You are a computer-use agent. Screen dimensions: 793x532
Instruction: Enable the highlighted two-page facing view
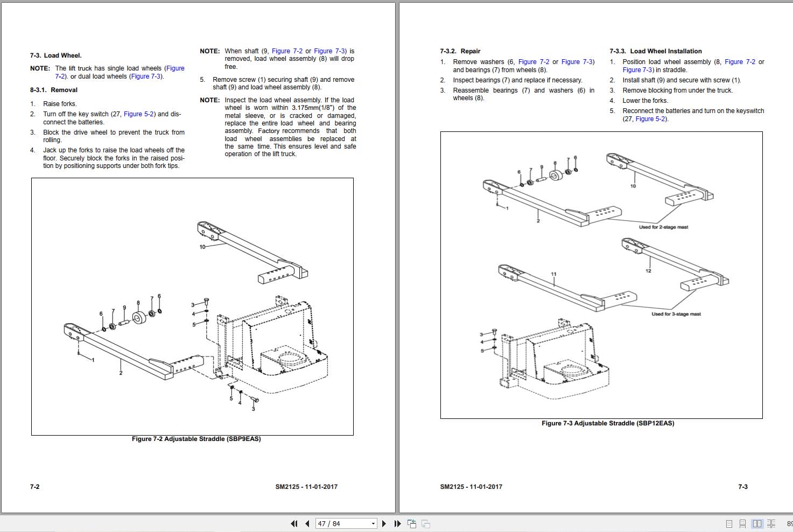[x=757, y=523]
